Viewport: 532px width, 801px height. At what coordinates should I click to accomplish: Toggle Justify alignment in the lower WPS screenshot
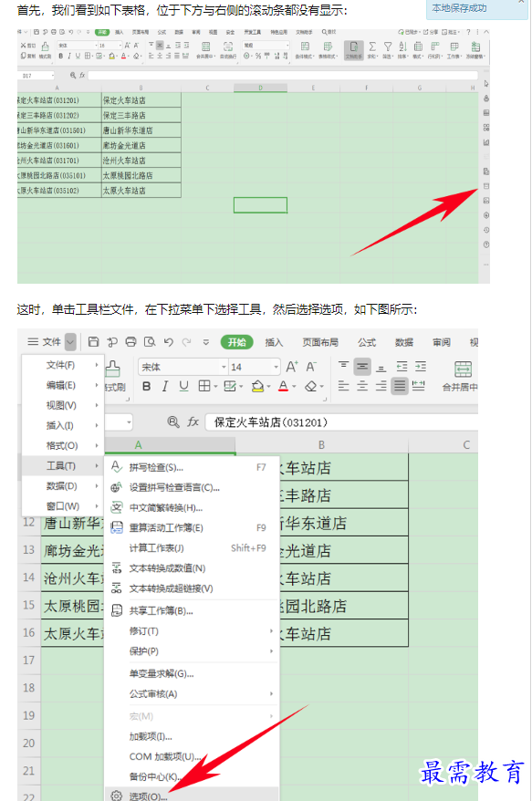point(400,386)
